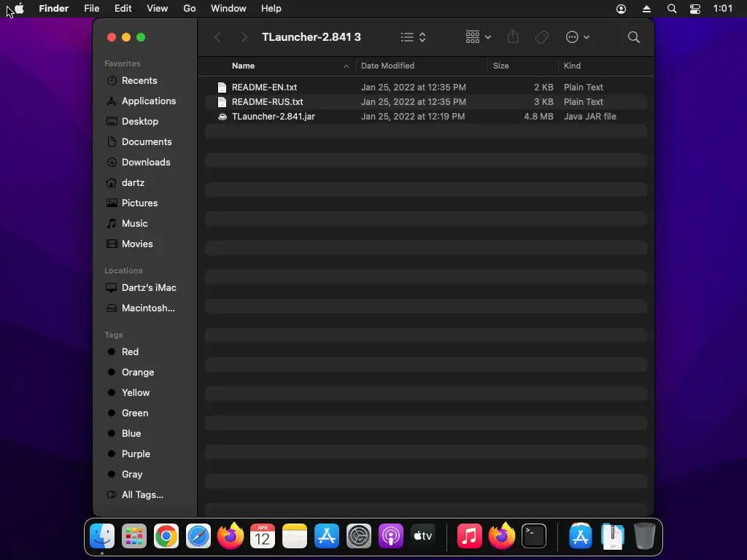The height and width of the screenshot is (560, 747).
Task: Open Podcasts from the Dock
Action: click(x=391, y=536)
